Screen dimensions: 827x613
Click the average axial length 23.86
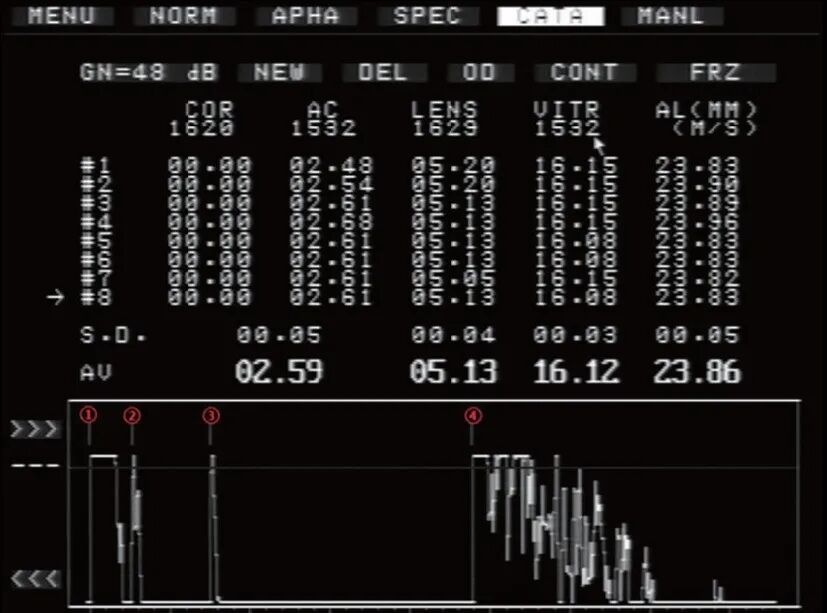tap(697, 371)
